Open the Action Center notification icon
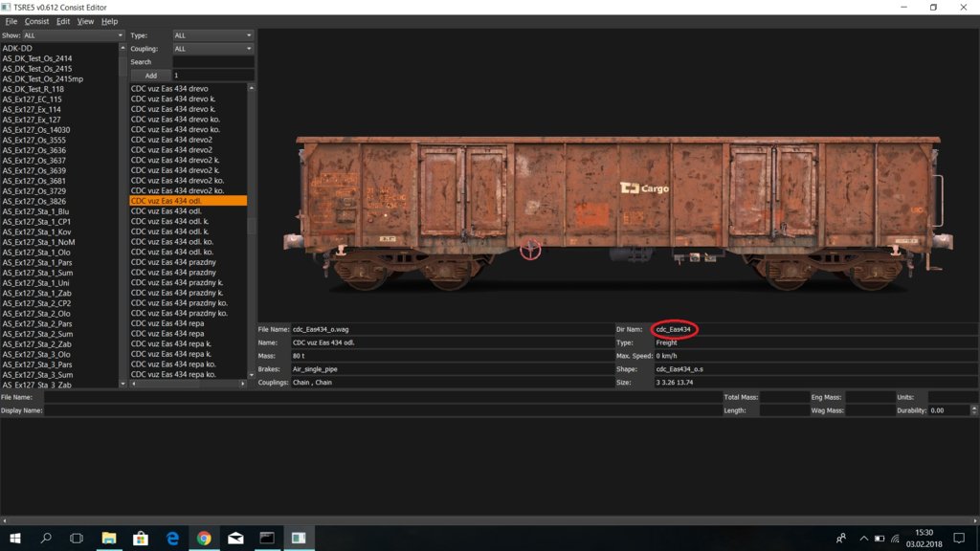The height and width of the screenshot is (551, 980). [959, 539]
